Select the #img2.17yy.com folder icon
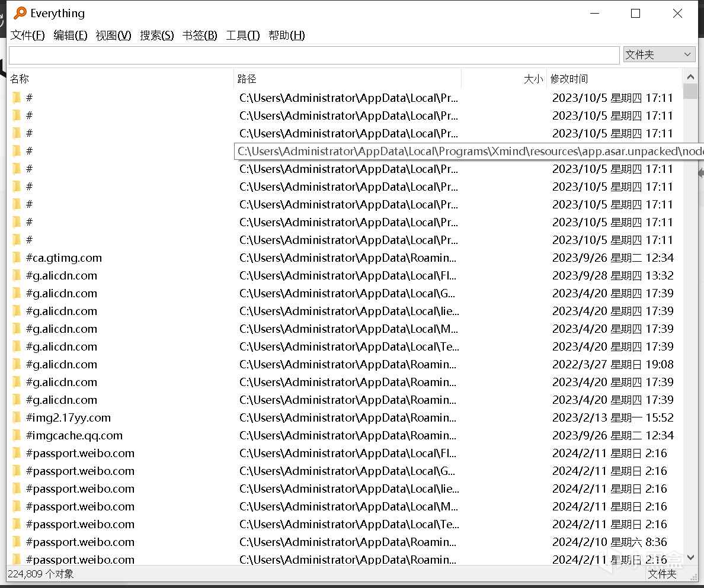This screenshot has height=588, width=704. point(17,417)
